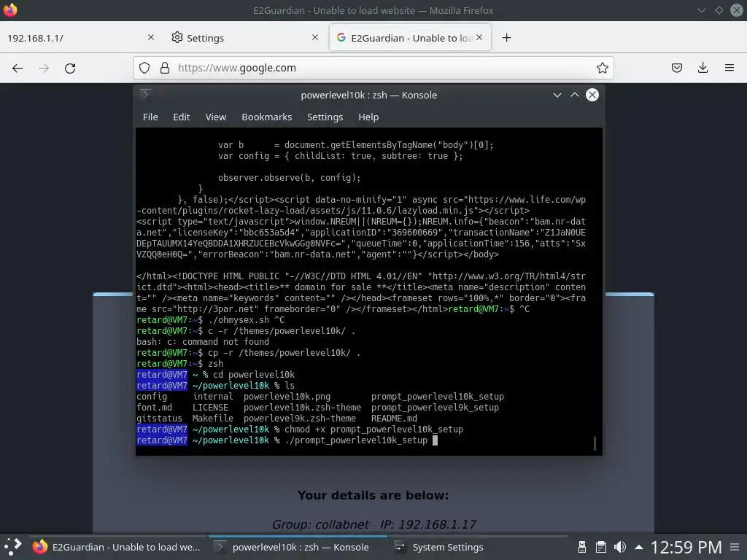Open the Firefox downloads panel
Viewport: 747px width, 560px height.
click(703, 68)
